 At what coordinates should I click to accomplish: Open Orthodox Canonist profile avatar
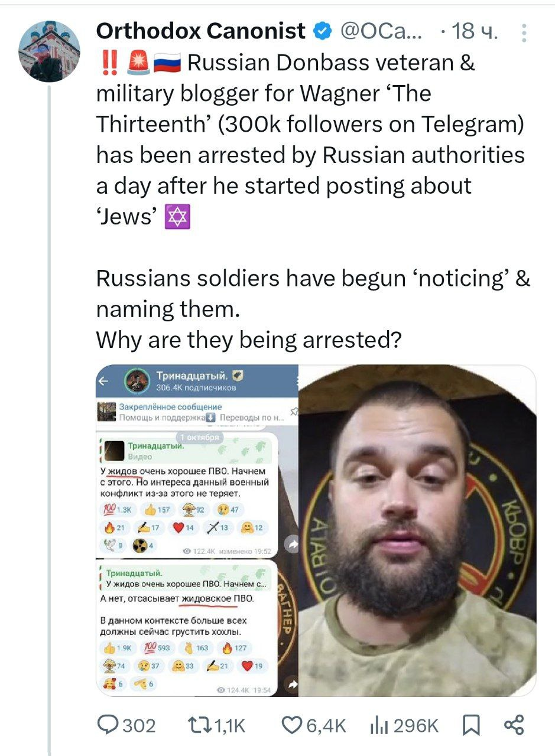pyautogui.click(x=49, y=51)
